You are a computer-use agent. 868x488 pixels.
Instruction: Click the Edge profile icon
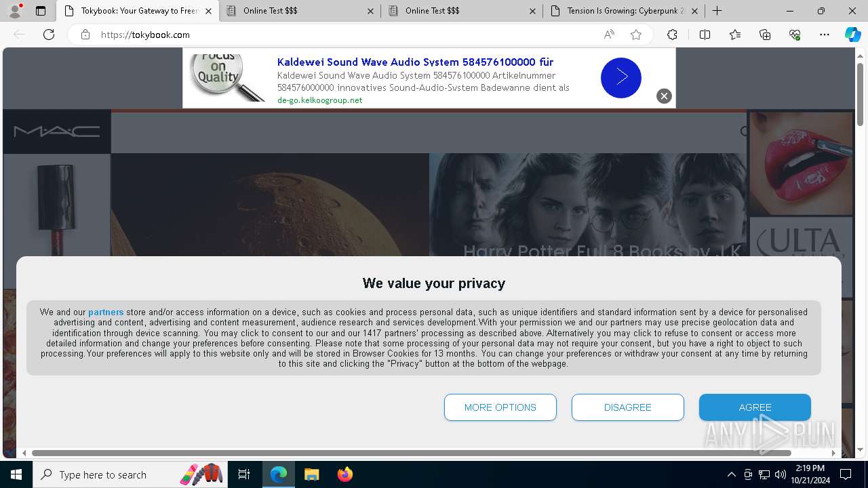pos(15,11)
